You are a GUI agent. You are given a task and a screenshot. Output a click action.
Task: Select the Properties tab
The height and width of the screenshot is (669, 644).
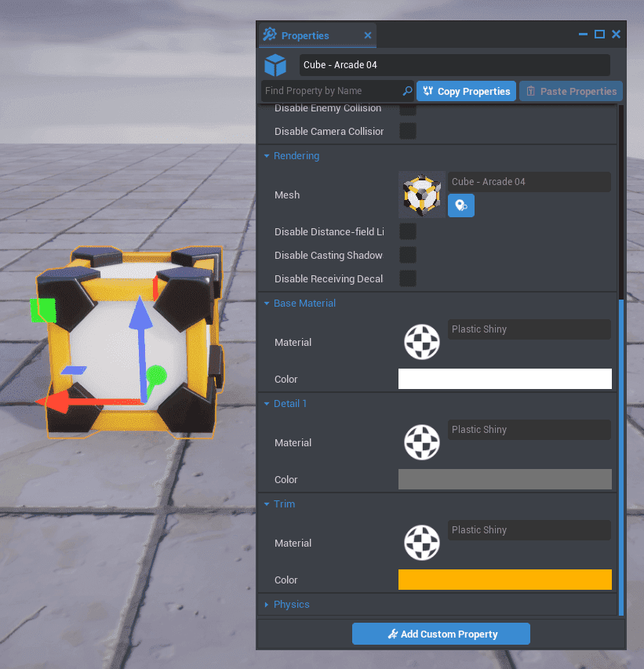tap(305, 36)
